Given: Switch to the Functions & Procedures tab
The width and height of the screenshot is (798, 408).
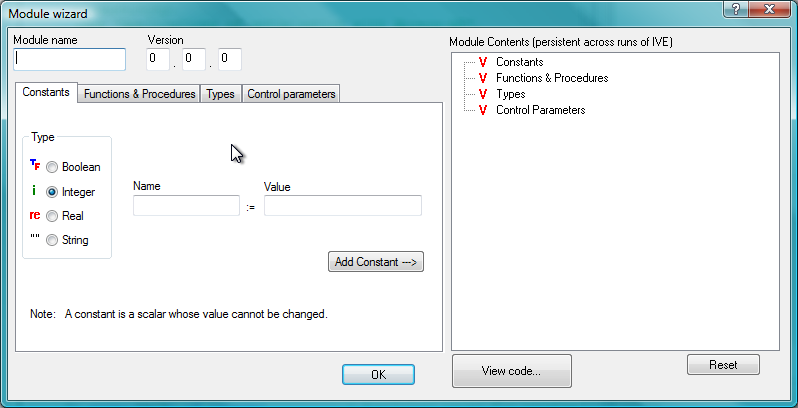Looking at the screenshot, I should click(139, 94).
